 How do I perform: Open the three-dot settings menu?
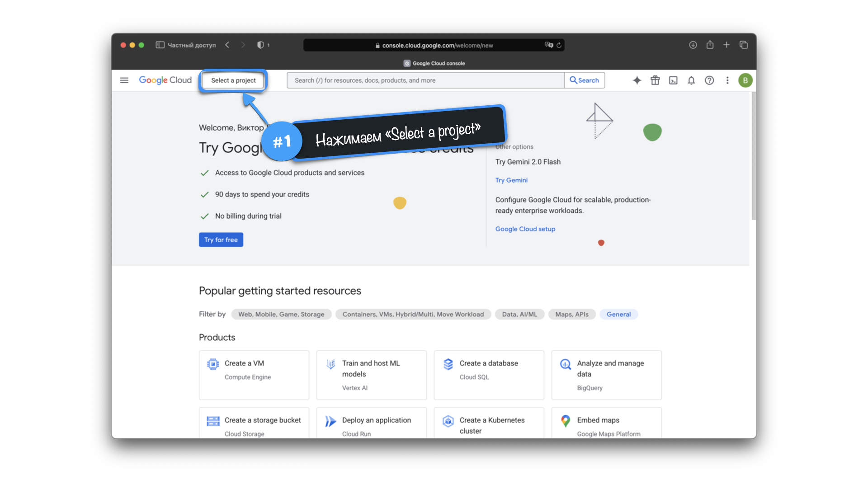[727, 80]
